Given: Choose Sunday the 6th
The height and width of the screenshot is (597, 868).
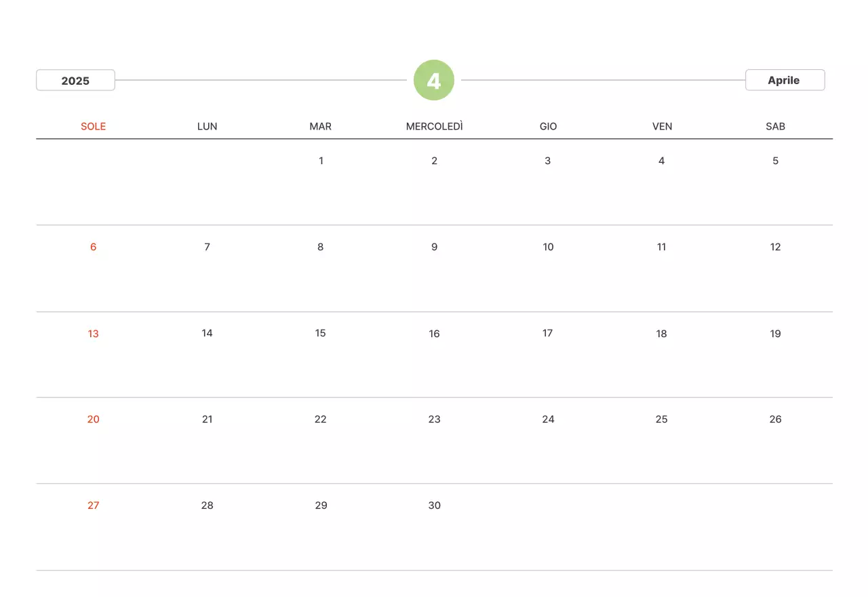Looking at the screenshot, I should (x=94, y=247).
